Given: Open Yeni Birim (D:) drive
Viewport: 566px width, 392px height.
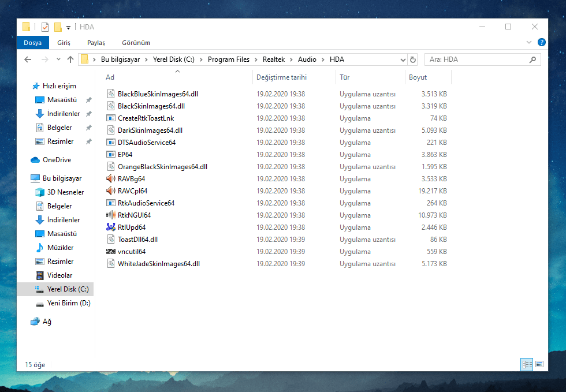Looking at the screenshot, I should click(63, 303).
